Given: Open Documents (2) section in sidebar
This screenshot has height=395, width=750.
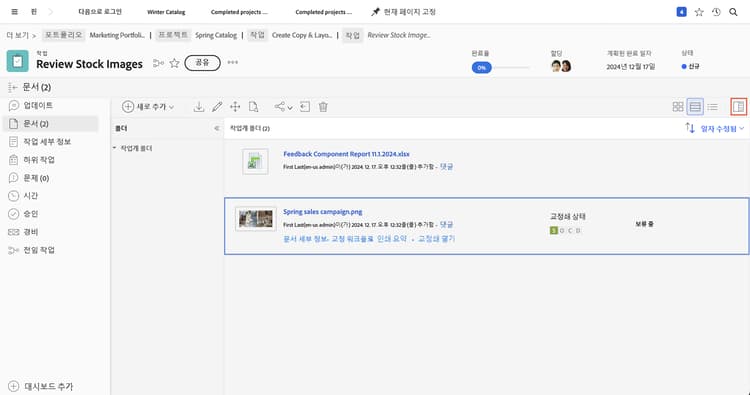Looking at the screenshot, I should point(51,123).
